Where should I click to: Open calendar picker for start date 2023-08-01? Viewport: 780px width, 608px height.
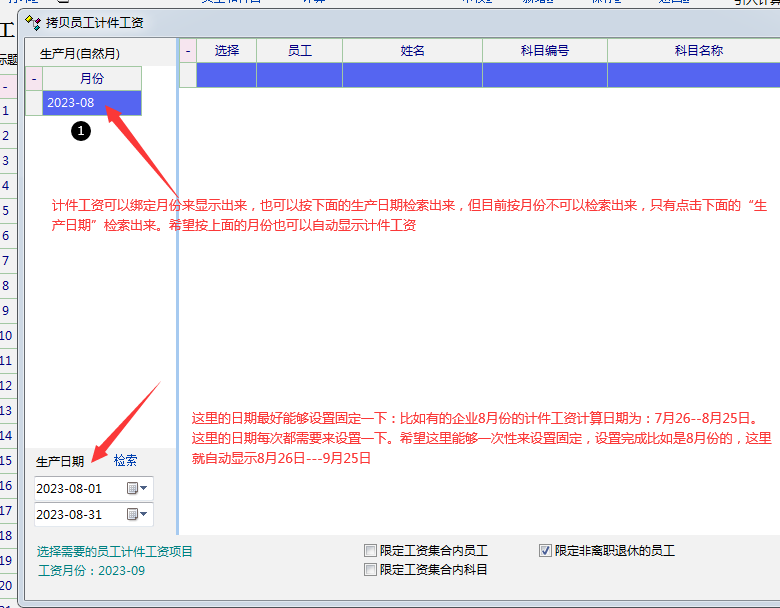137,489
